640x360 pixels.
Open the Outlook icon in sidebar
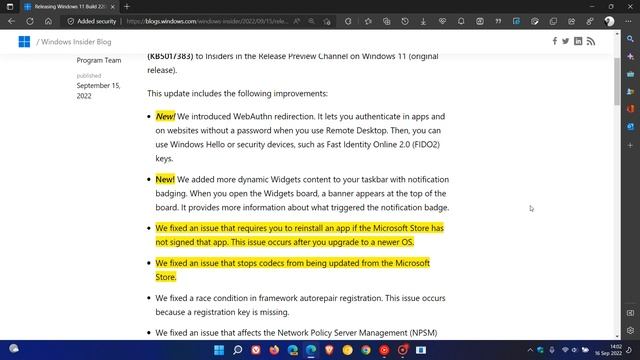tap(631, 127)
